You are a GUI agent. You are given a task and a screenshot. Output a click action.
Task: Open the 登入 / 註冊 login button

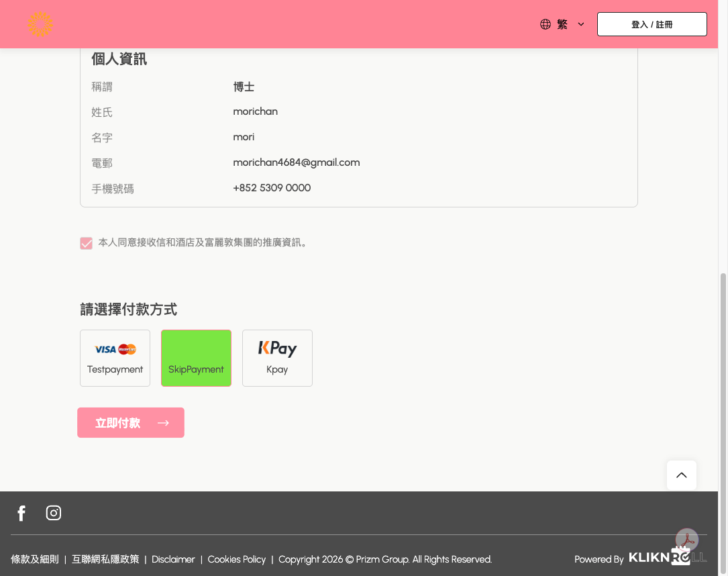pos(652,24)
